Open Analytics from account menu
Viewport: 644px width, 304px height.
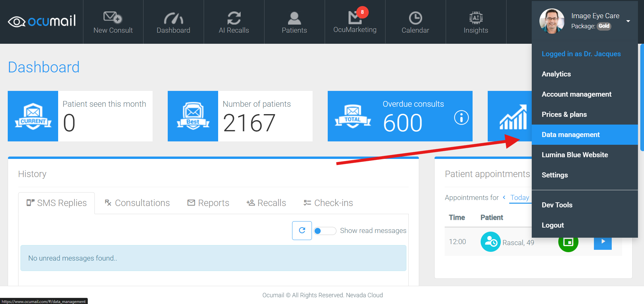point(585,74)
